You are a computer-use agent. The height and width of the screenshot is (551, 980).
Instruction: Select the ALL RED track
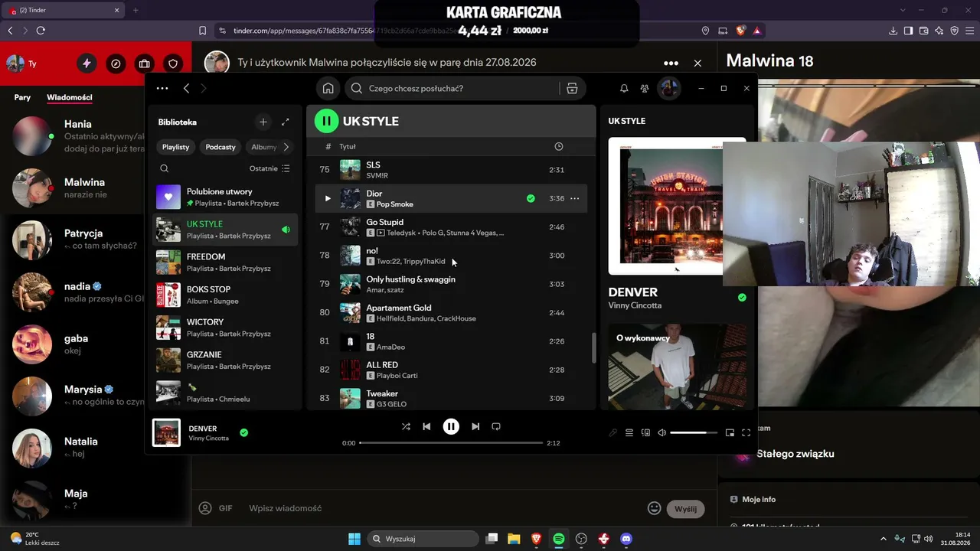coord(451,370)
